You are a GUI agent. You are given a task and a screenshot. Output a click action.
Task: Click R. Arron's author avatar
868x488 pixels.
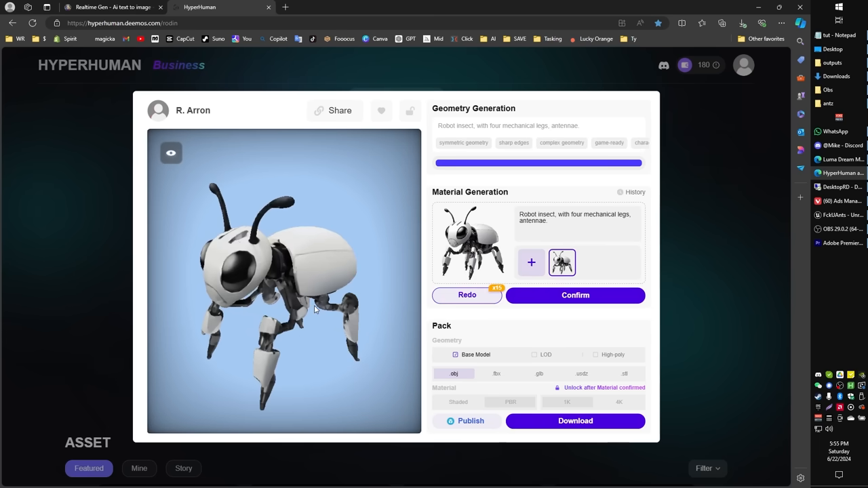(158, 110)
